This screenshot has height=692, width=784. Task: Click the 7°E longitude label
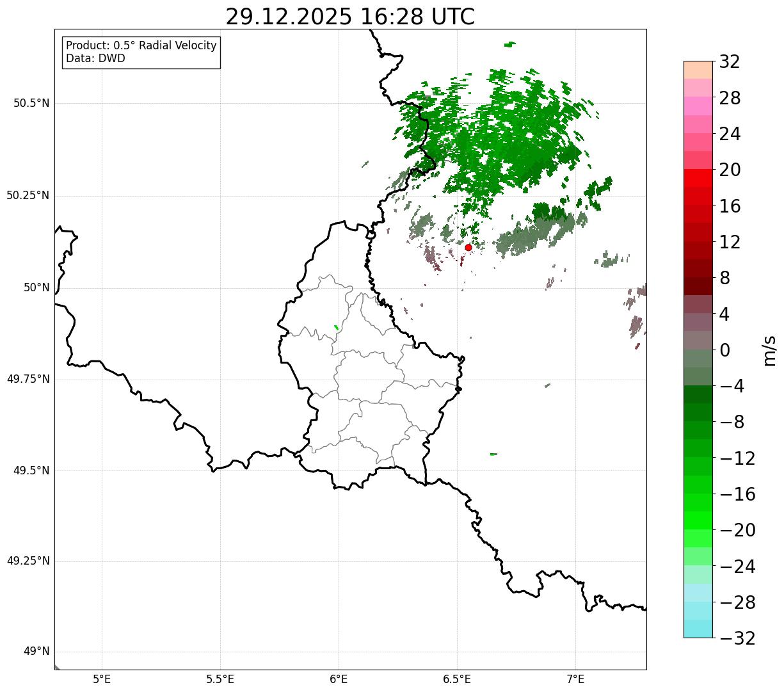(575, 679)
